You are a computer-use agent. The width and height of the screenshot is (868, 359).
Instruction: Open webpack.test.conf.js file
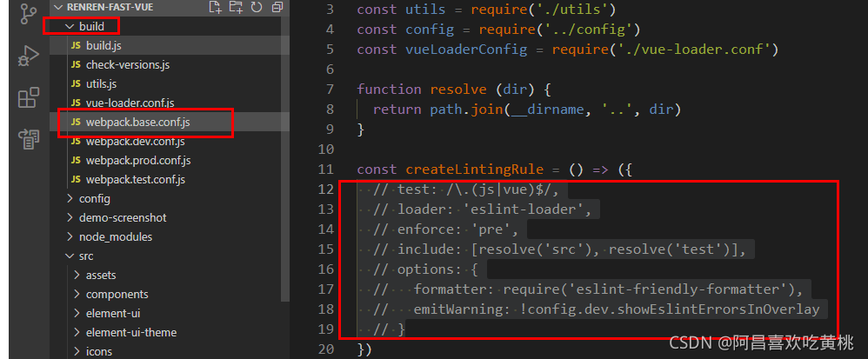click(135, 180)
